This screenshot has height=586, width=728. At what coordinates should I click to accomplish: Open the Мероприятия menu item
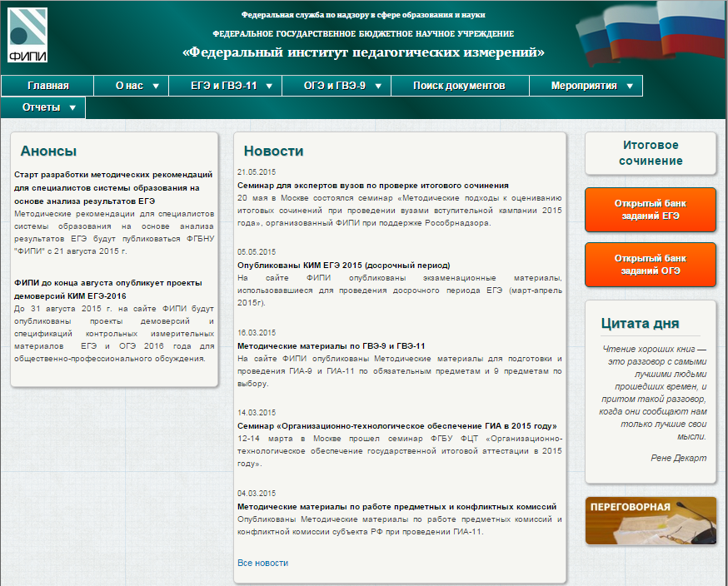tap(584, 86)
